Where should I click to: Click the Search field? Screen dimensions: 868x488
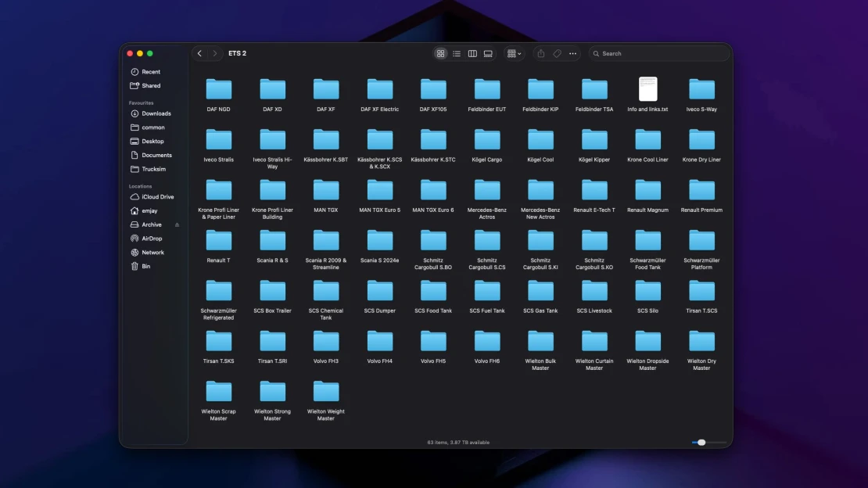[x=658, y=54]
